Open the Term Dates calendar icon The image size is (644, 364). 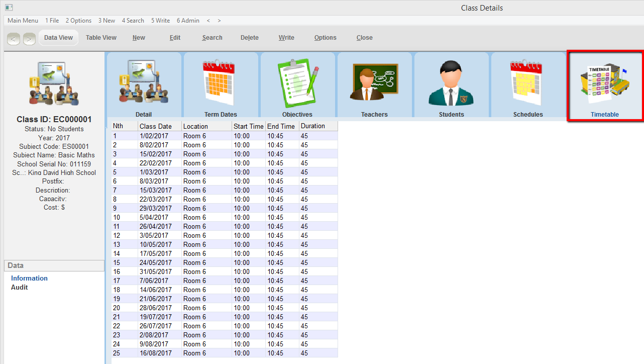pos(221,84)
